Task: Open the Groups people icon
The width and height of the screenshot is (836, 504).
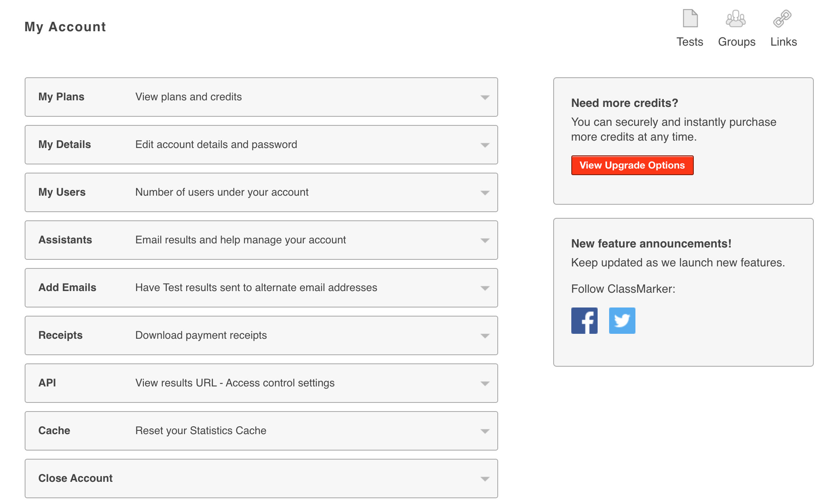Action: (736, 18)
